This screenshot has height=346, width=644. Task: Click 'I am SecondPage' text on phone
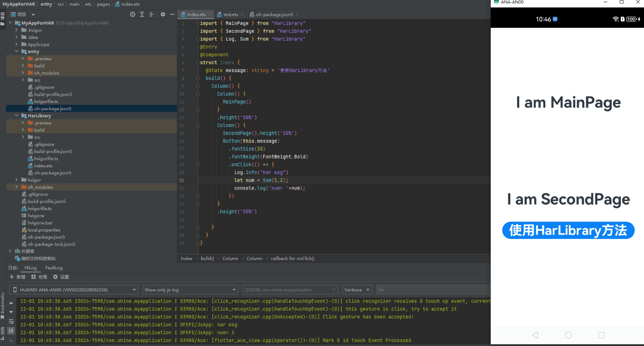(568, 200)
